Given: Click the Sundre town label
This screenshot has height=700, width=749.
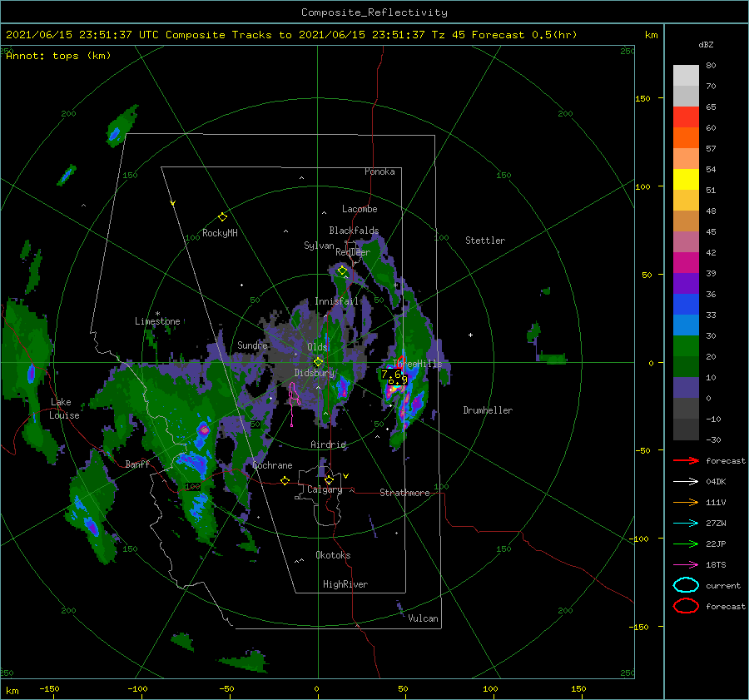Looking at the screenshot, I should coord(252,345).
